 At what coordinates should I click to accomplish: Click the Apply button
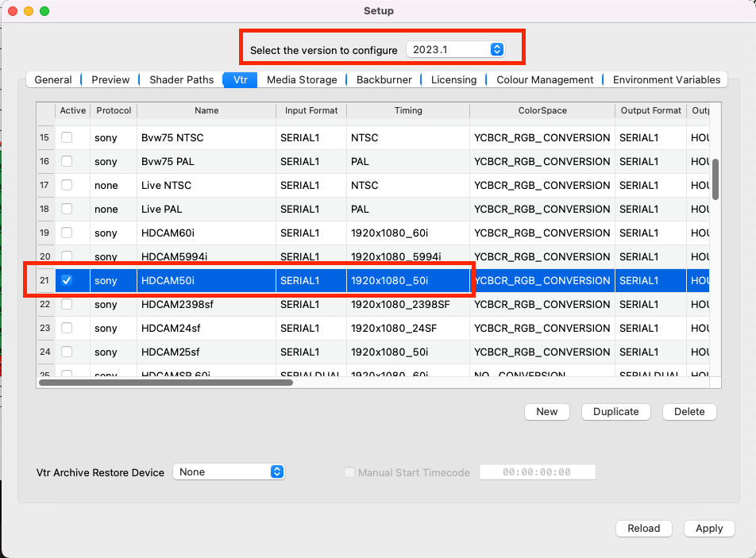click(708, 528)
